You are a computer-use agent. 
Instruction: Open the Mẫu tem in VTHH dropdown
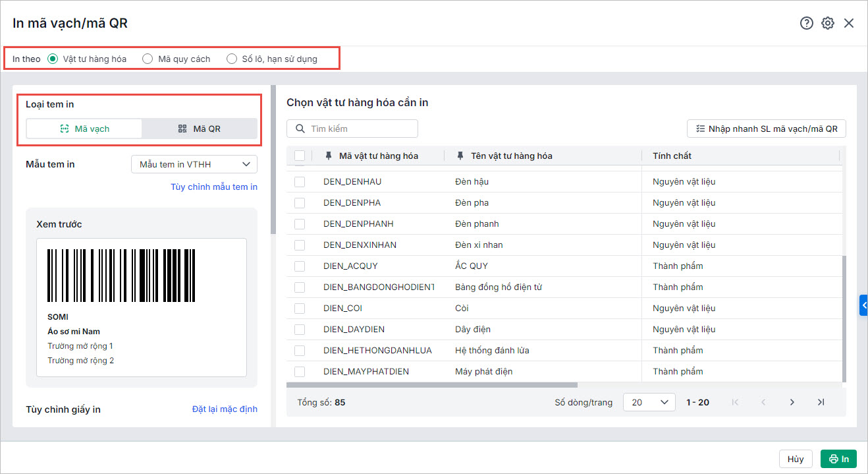(x=194, y=164)
